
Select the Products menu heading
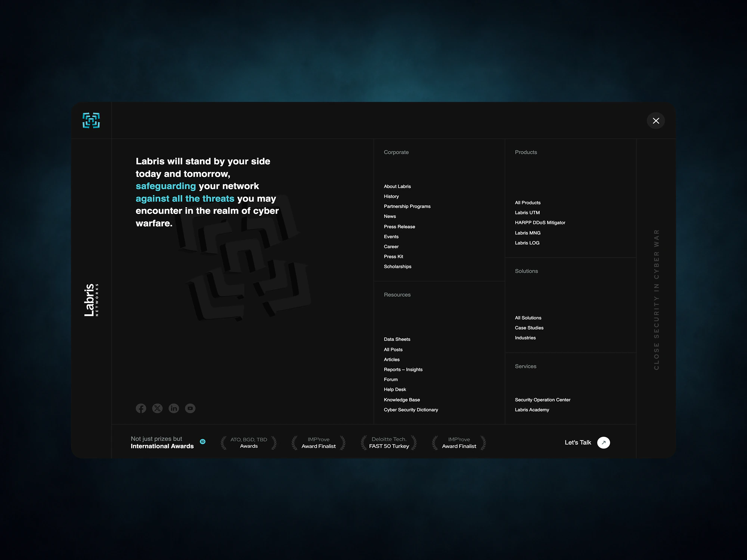point(526,152)
